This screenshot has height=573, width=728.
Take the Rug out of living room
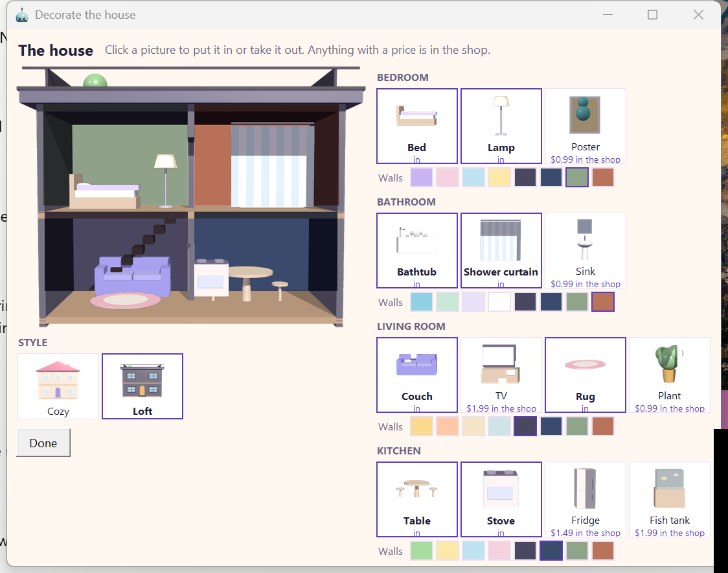(x=586, y=375)
